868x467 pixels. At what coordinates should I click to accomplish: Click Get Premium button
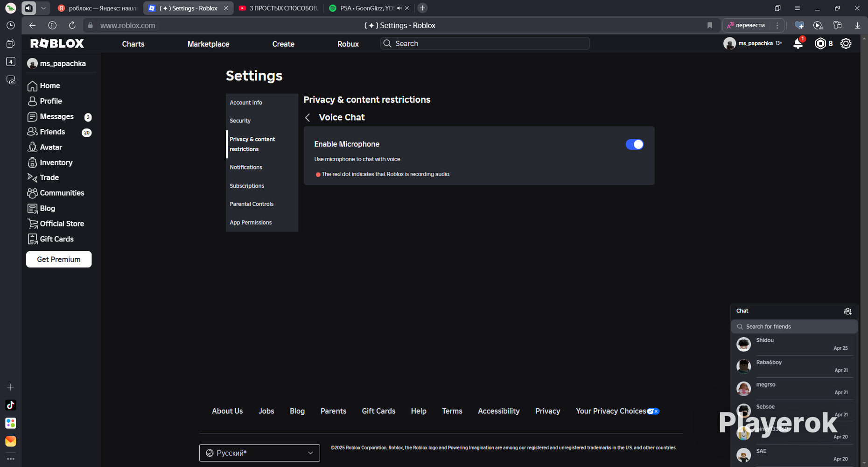(x=59, y=259)
